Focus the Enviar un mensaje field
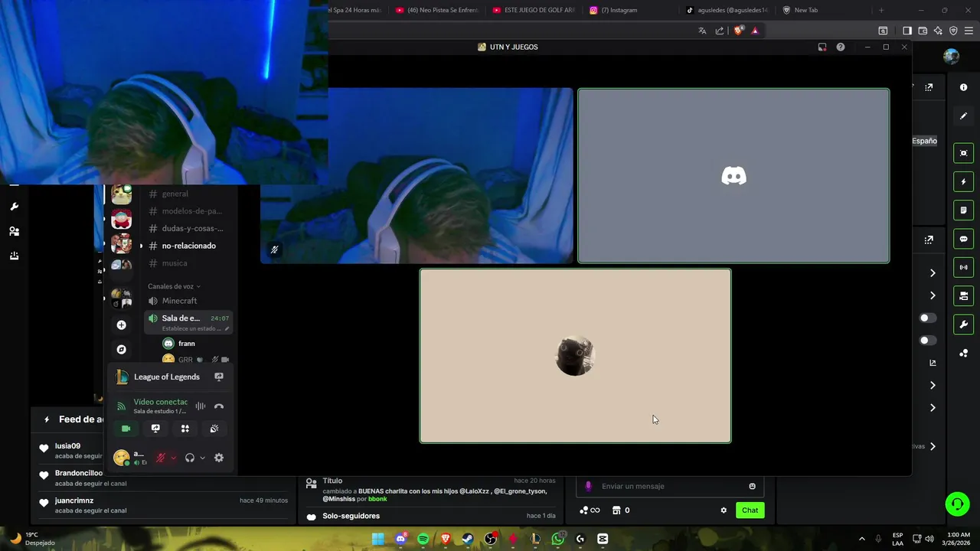Image resolution: width=980 pixels, height=551 pixels. coord(670,486)
